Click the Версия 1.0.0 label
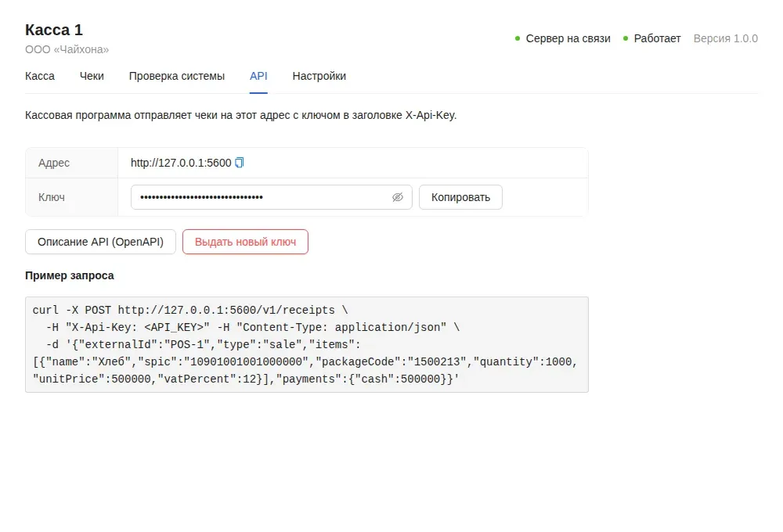Image resolution: width=783 pixels, height=532 pixels. [726, 38]
